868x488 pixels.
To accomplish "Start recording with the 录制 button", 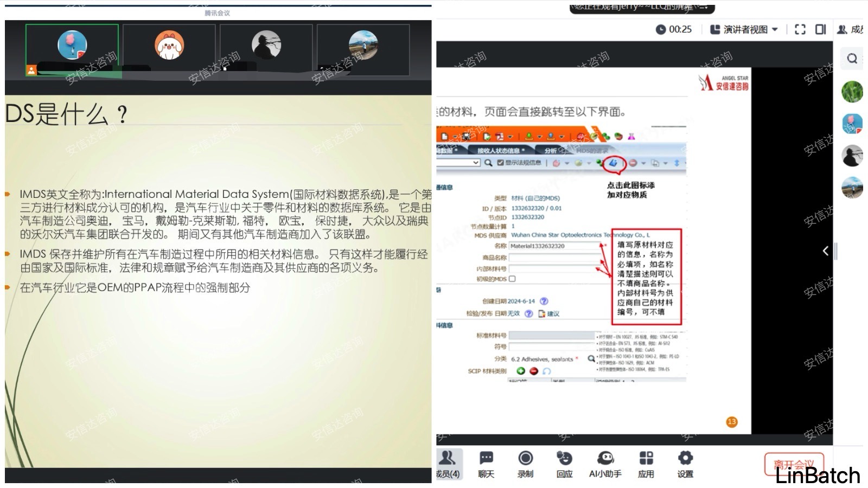I will pos(525,464).
